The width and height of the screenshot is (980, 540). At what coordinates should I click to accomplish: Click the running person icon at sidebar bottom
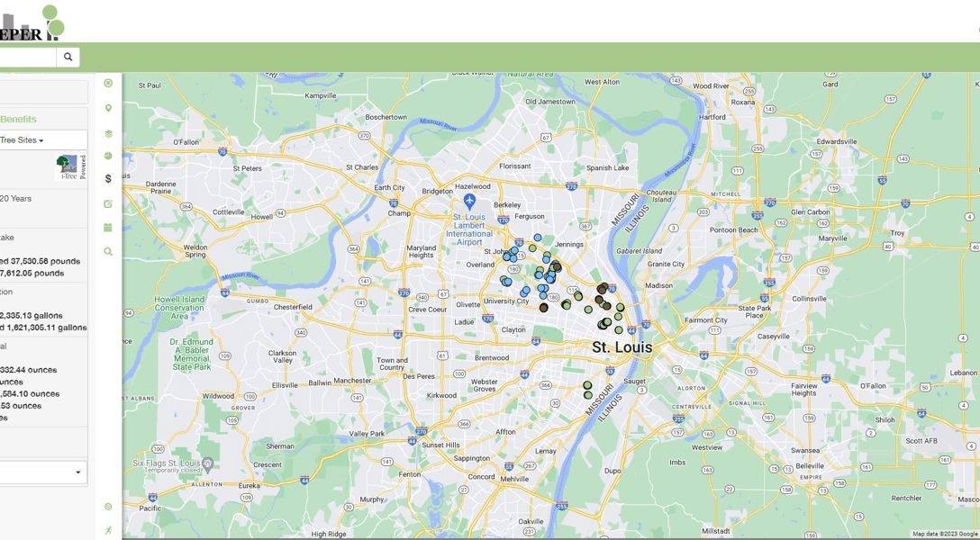pos(108,530)
